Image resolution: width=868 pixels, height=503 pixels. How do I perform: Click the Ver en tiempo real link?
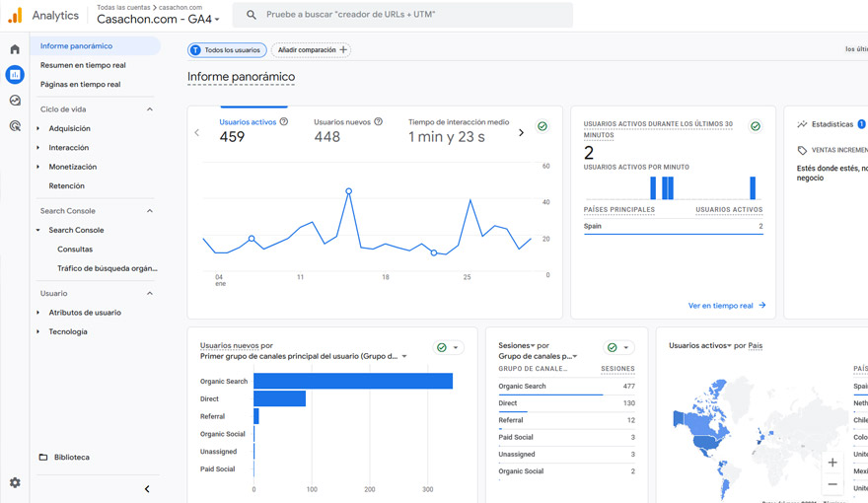click(x=726, y=306)
